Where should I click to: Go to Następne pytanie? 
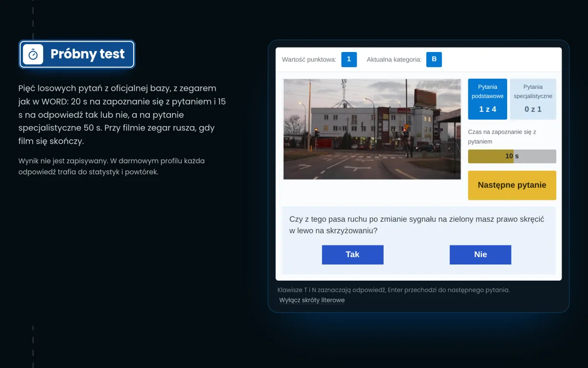coord(512,185)
